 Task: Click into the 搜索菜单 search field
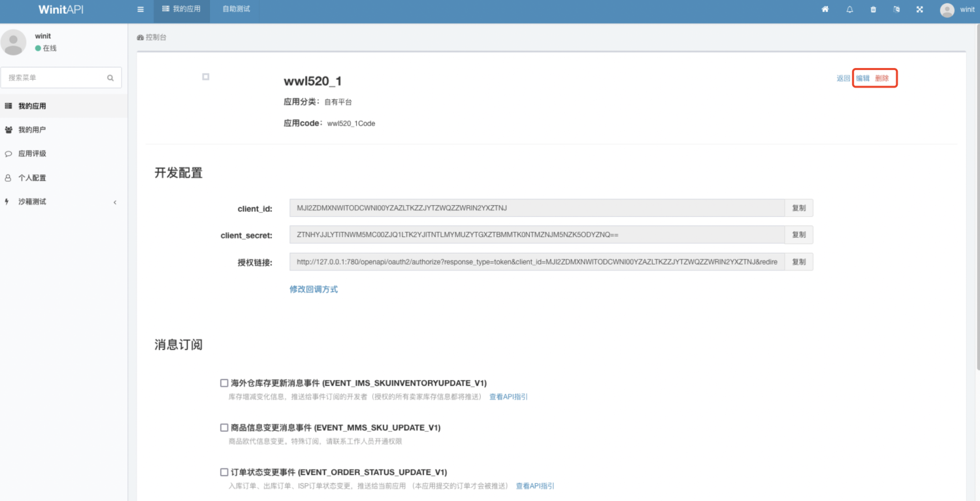pos(56,78)
